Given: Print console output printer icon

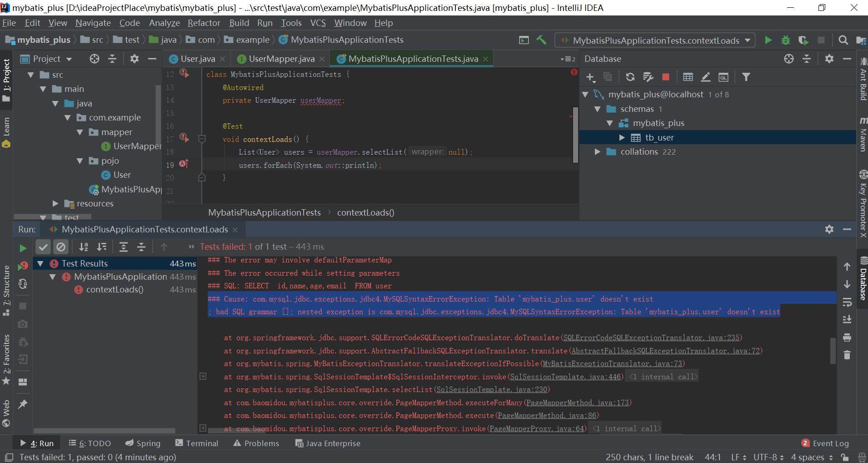Looking at the screenshot, I should pyautogui.click(x=847, y=337).
